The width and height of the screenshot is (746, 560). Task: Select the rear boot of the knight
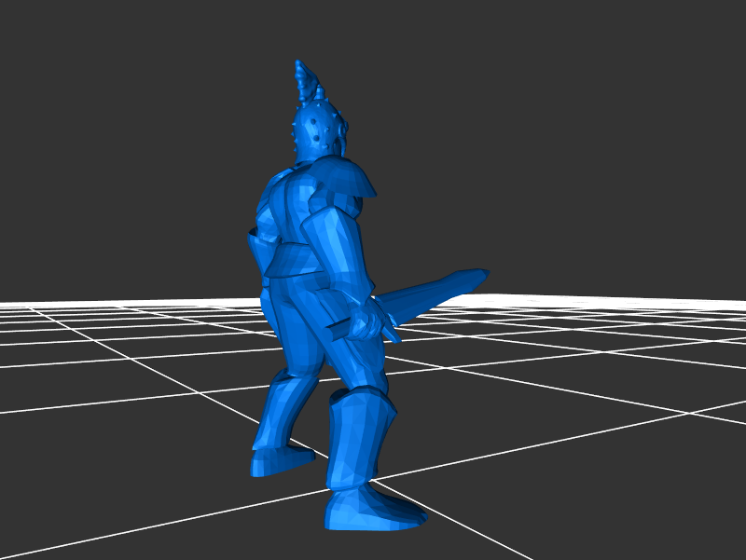[278, 458]
